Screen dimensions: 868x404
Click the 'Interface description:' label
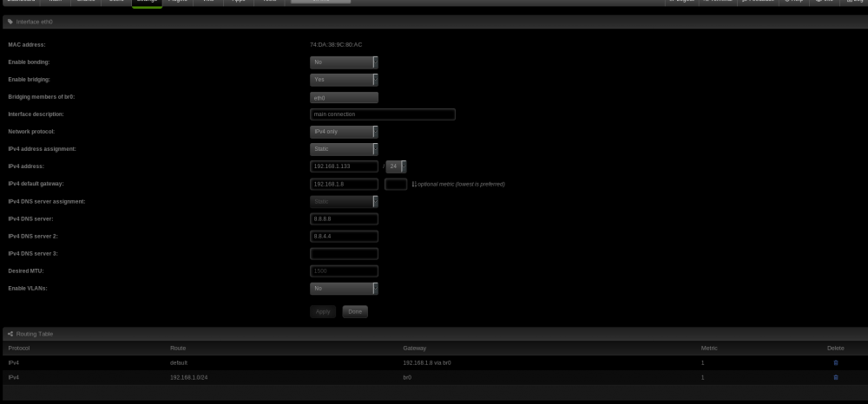(x=36, y=114)
